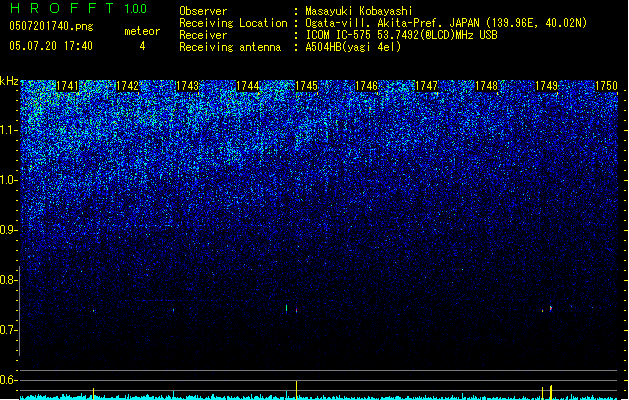The height and width of the screenshot is (400, 629).
Task: Select the A504HB(yagi 4el) antenna text
Action: click(x=353, y=47)
